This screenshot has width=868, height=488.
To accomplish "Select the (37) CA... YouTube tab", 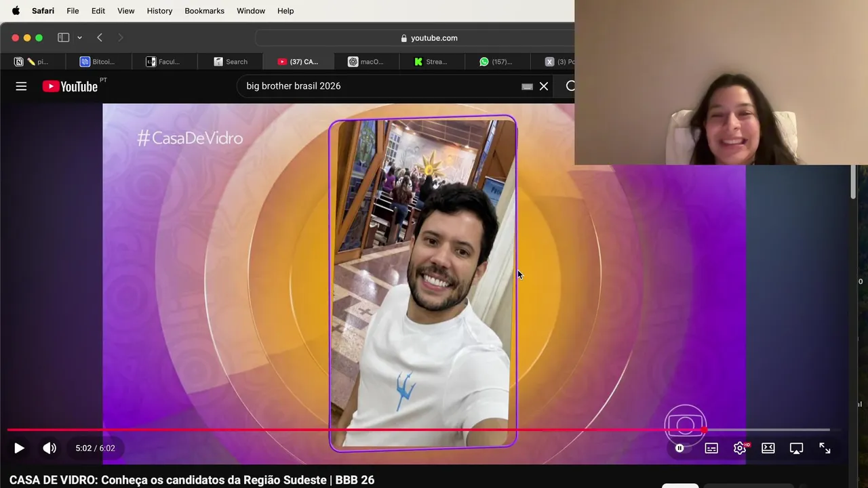I will point(298,62).
